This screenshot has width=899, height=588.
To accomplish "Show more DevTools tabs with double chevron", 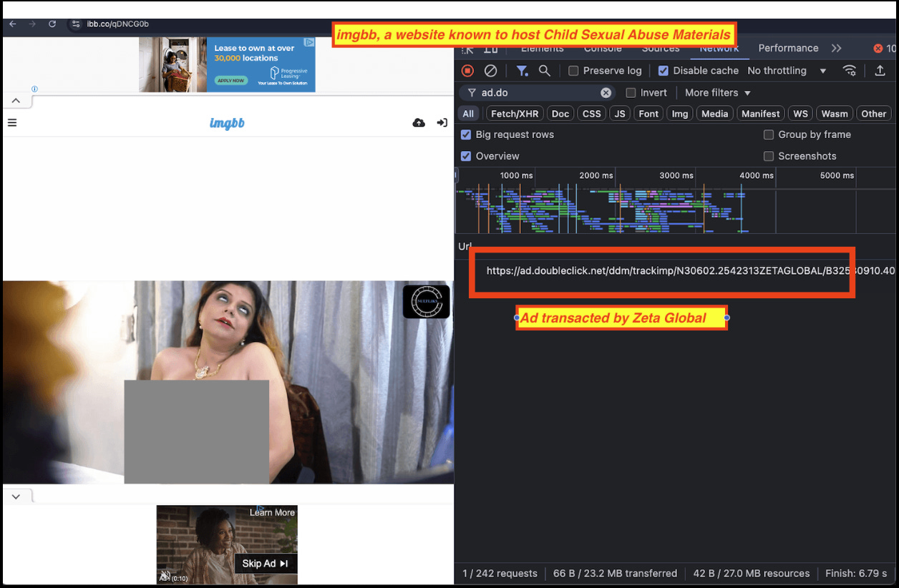I will click(x=836, y=48).
